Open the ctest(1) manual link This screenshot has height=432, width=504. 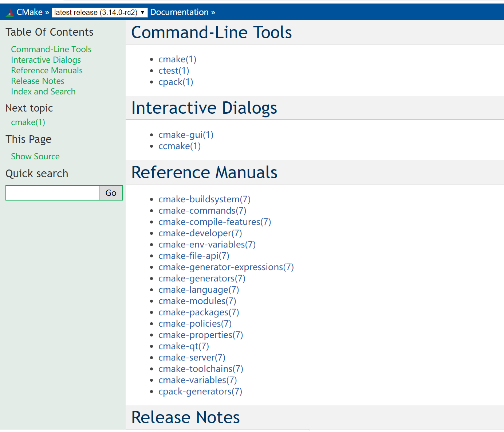coord(174,71)
